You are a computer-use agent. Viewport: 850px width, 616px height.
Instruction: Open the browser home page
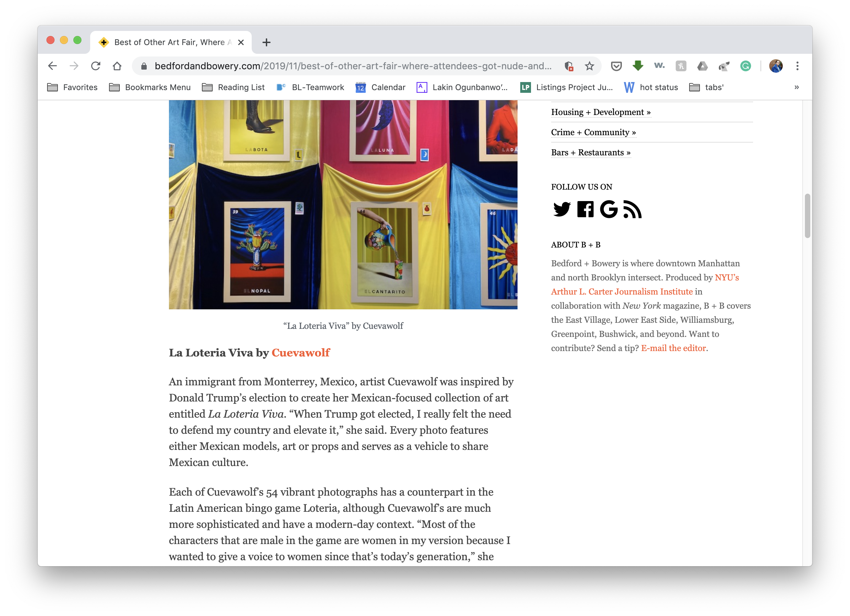click(x=117, y=66)
